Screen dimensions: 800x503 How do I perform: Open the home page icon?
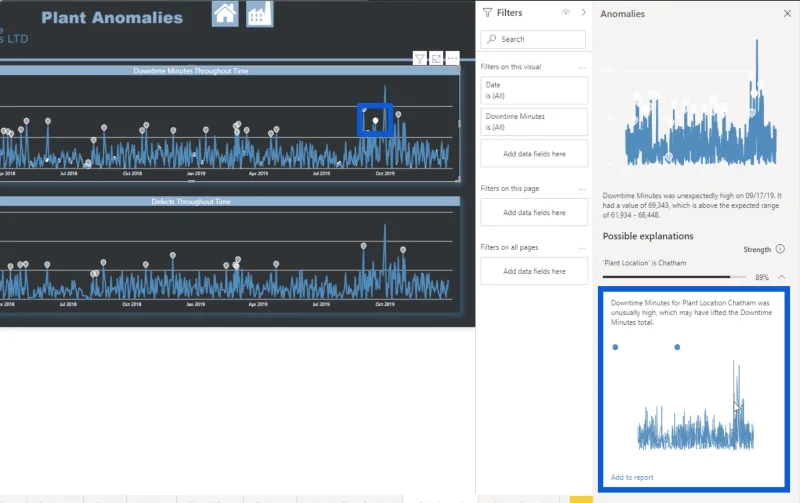225,13
